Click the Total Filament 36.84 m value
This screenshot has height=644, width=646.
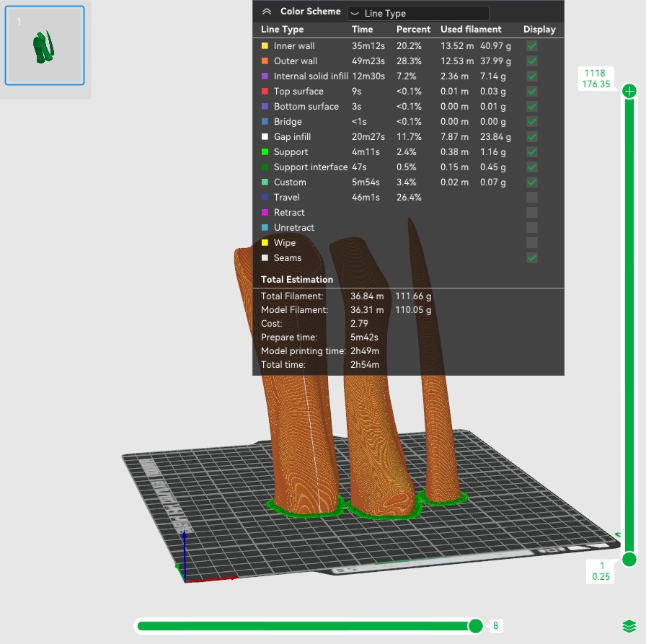[367, 296]
